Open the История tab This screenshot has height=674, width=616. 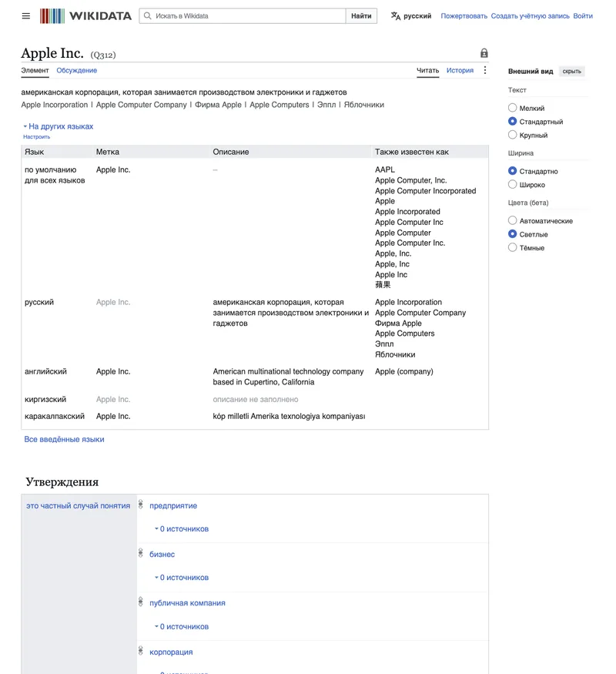460,70
